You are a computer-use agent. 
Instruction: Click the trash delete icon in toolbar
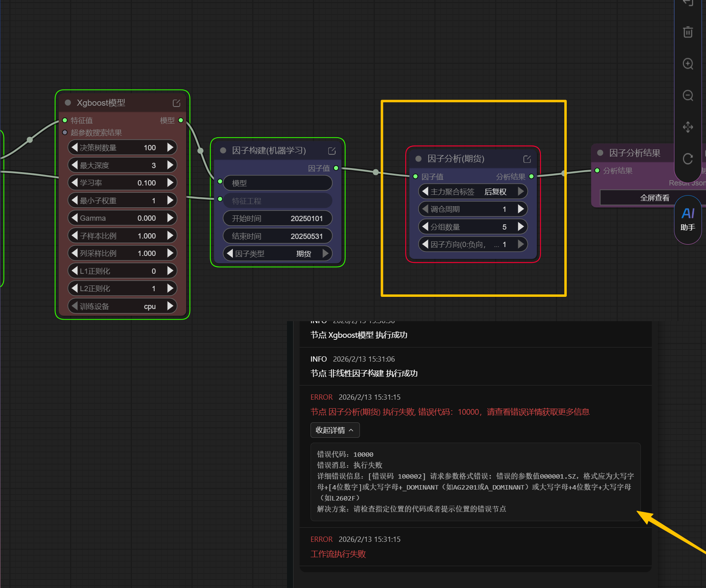[x=688, y=32]
